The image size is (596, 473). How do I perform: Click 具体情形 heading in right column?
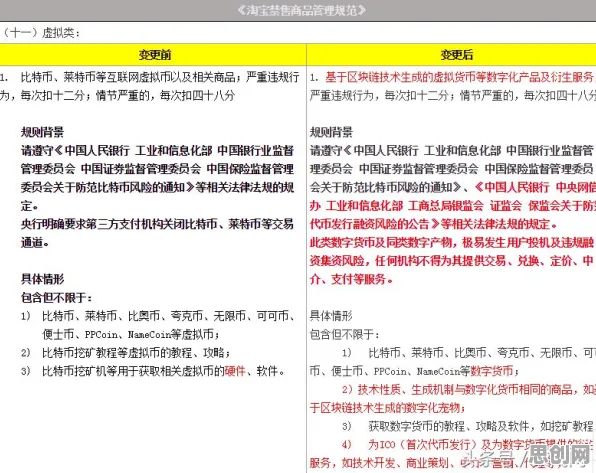tap(331, 316)
